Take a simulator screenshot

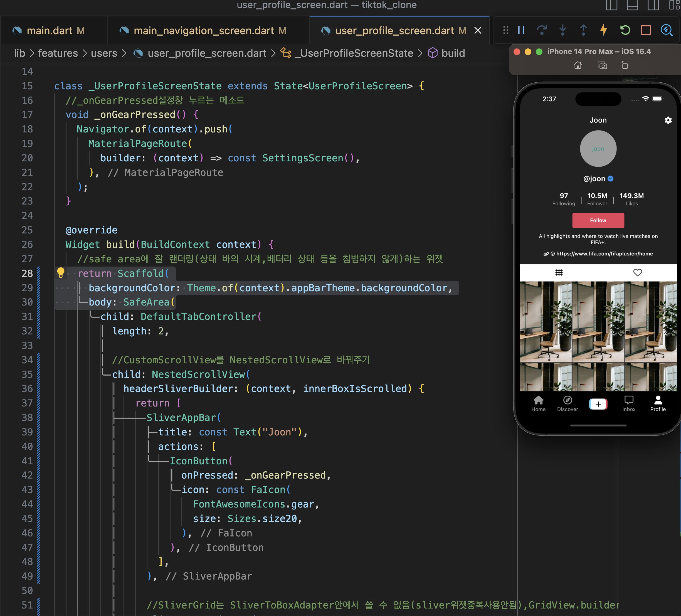602,65
